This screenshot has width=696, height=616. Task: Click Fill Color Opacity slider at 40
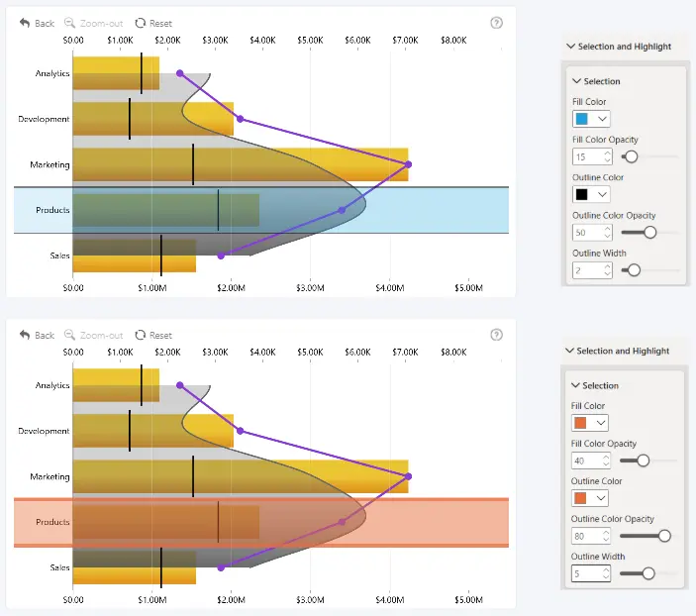coord(643,461)
